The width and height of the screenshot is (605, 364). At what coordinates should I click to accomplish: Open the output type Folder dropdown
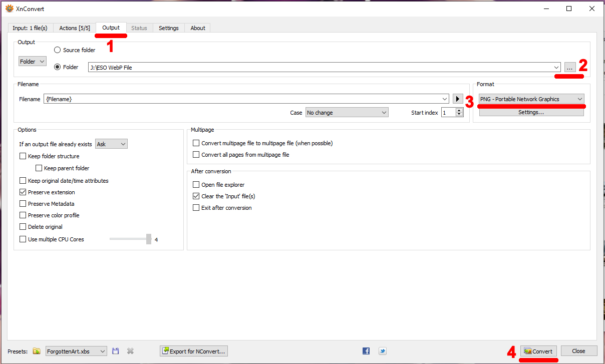(x=33, y=62)
